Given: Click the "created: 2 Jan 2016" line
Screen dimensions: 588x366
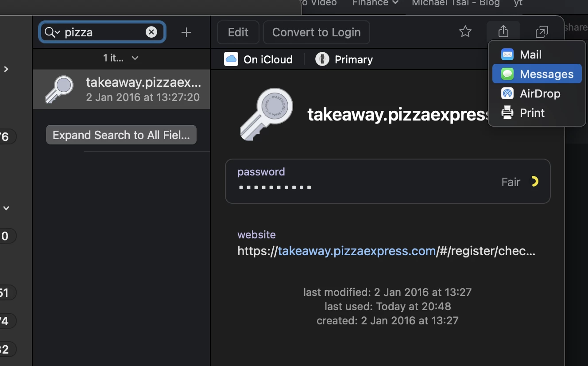Looking at the screenshot, I should 387,320.
